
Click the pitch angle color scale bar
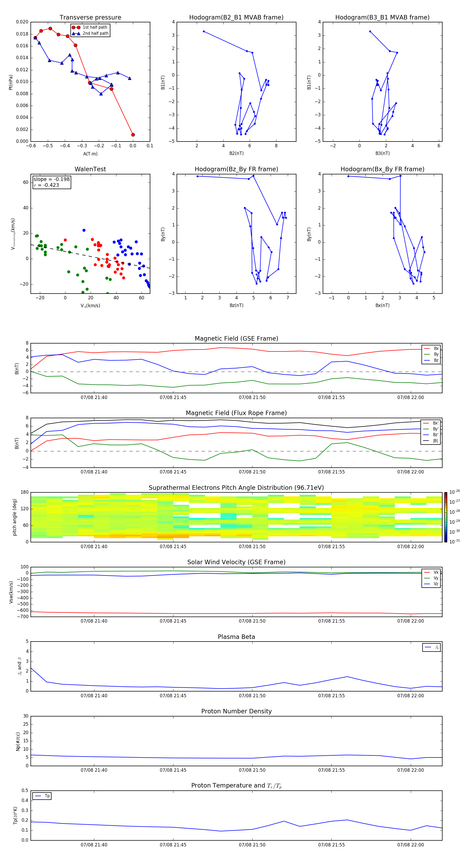(x=446, y=517)
